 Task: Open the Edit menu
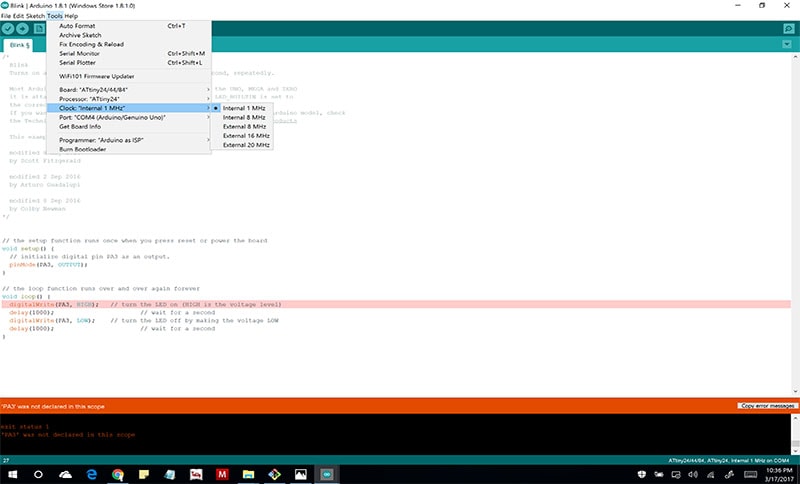point(18,16)
